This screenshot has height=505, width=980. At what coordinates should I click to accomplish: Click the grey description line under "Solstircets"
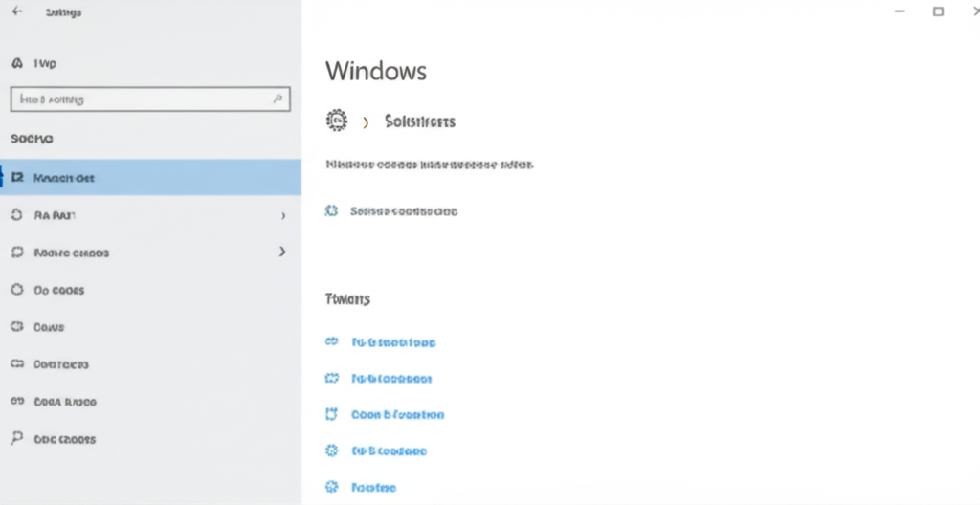tap(430, 165)
